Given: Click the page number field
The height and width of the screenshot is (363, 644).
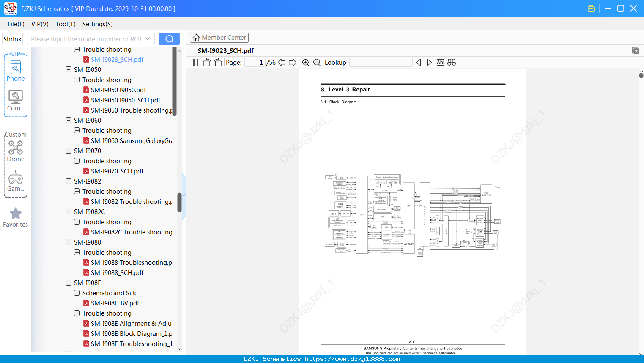Looking at the screenshot, I should point(255,63).
